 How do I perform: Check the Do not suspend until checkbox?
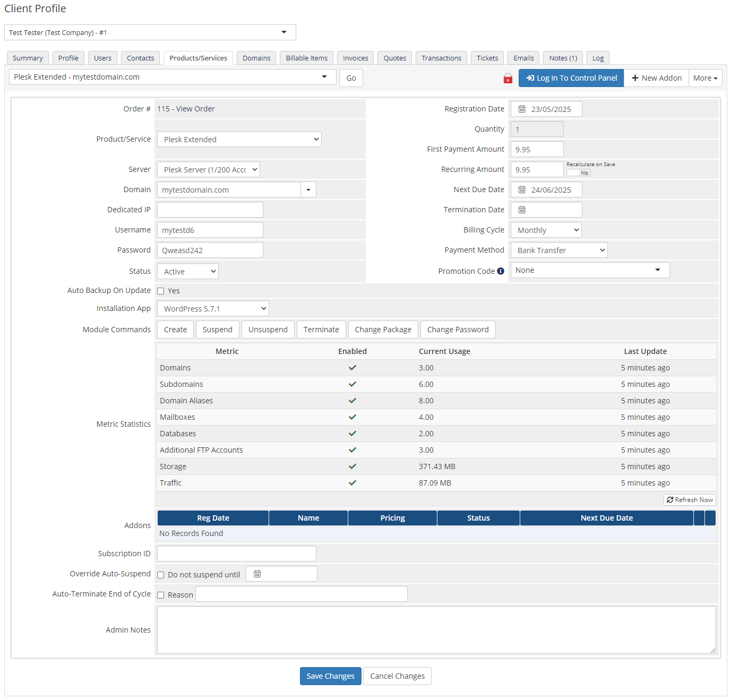pos(161,575)
